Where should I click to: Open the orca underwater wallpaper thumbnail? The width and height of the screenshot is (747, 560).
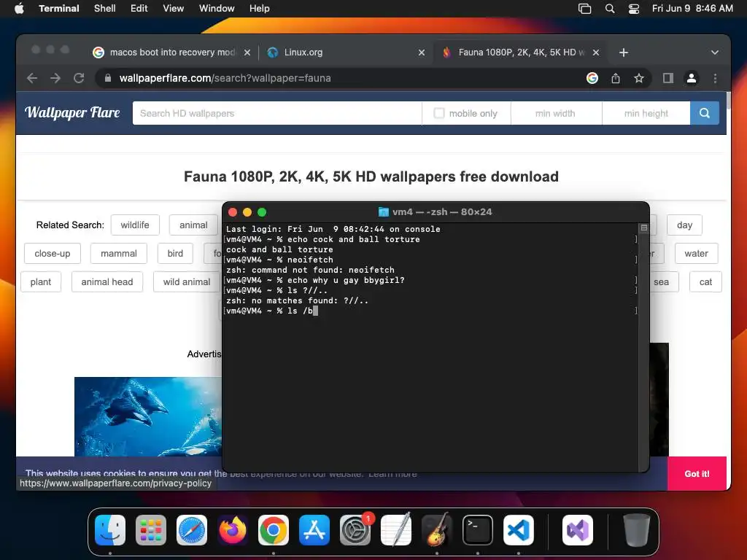[148, 416]
